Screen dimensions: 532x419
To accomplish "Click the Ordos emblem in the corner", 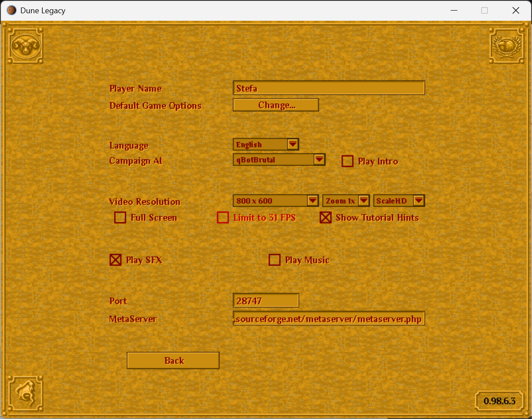I will 26,393.
